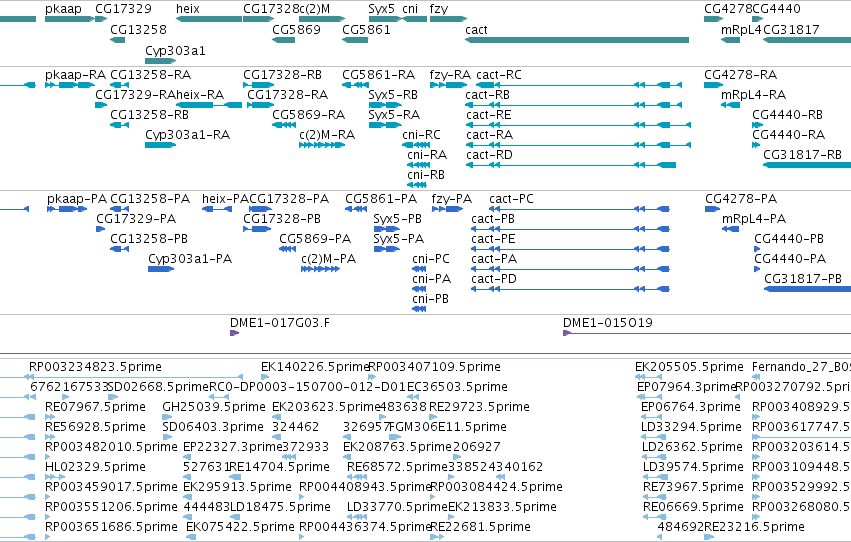Select the CG5861 gene feature
The width and height of the screenshot is (851, 542).
(355, 40)
